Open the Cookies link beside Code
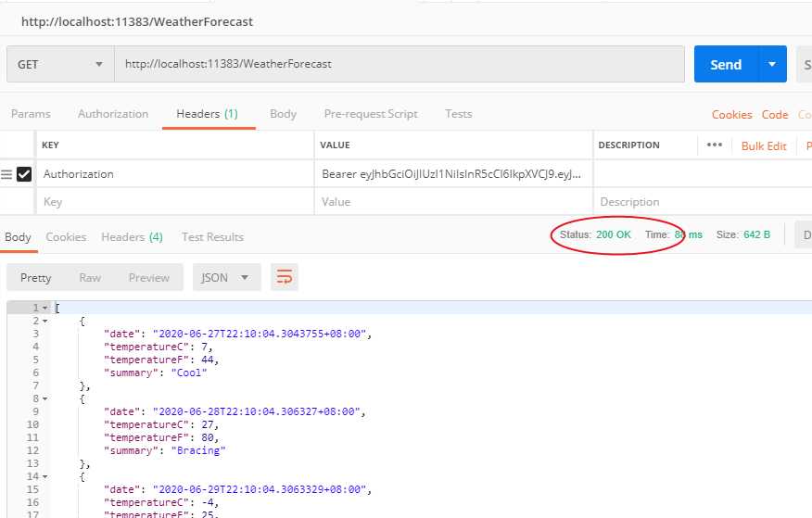The height and width of the screenshot is (518, 812). (x=731, y=115)
